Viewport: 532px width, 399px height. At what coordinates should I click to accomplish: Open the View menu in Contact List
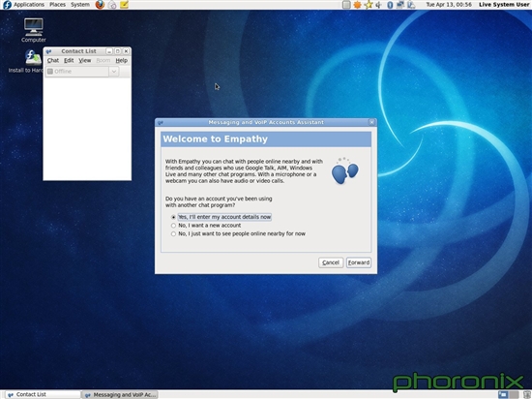click(x=85, y=60)
